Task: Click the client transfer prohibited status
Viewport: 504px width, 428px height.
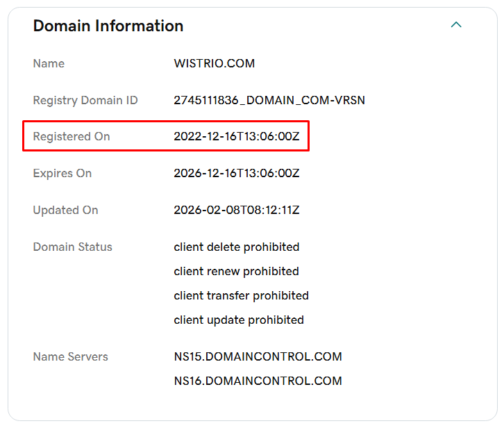Action: click(241, 296)
